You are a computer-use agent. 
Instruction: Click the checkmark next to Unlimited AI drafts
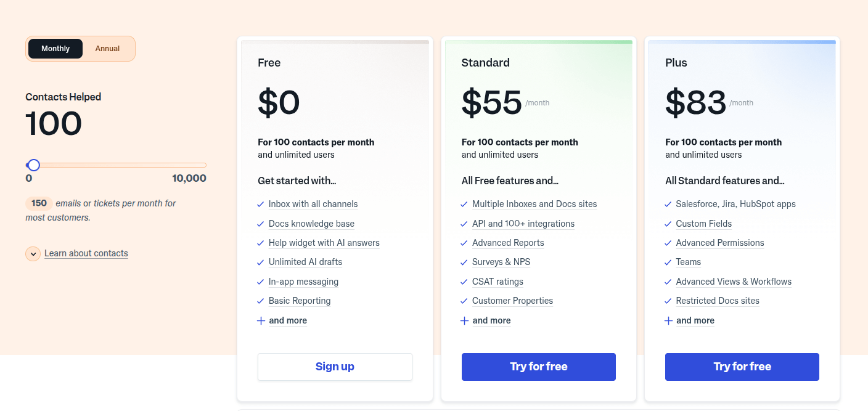[x=261, y=262]
